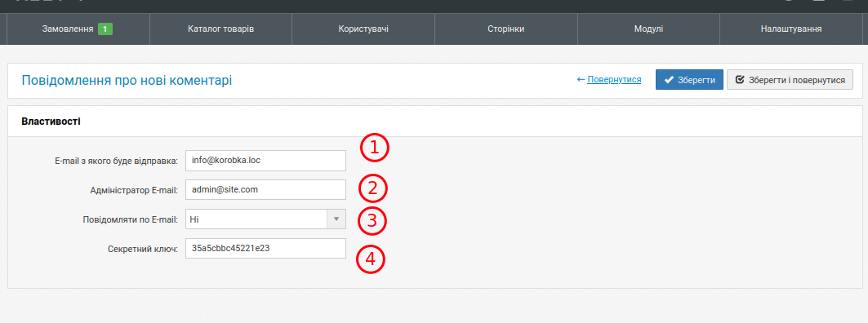
Task: Click the Повідомлення про нові коментарі heading
Action: [x=127, y=80]
